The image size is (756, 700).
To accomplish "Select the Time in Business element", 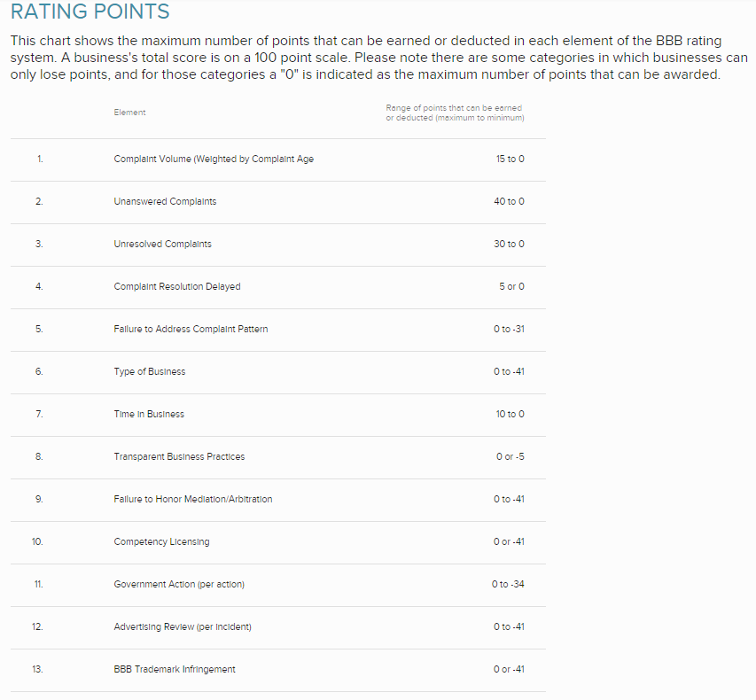I will pos(149,414).
